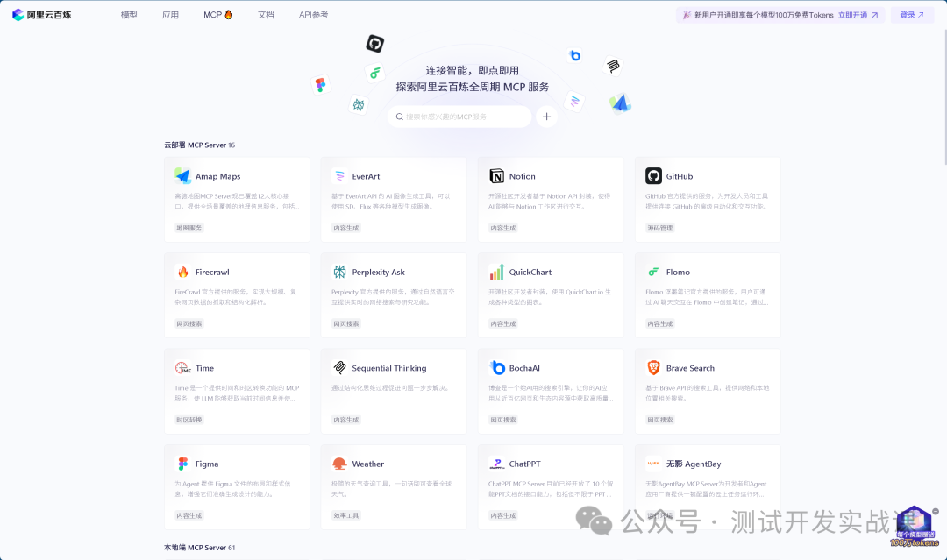
Task: Open the Flomo card title
Action: (x=678, y=273)
